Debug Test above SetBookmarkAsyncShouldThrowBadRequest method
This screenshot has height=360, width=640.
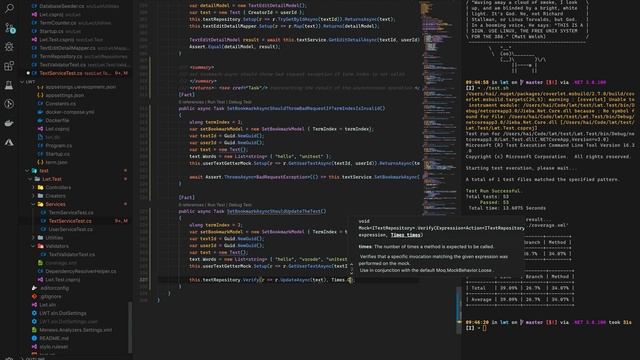[x=240, y=102]
